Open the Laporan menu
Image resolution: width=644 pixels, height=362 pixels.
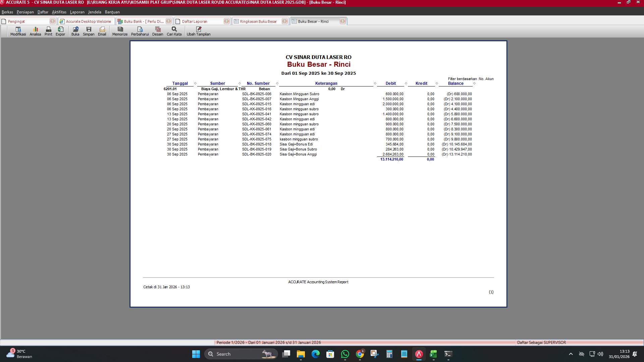pyautogui.click(x=77, y=12)
